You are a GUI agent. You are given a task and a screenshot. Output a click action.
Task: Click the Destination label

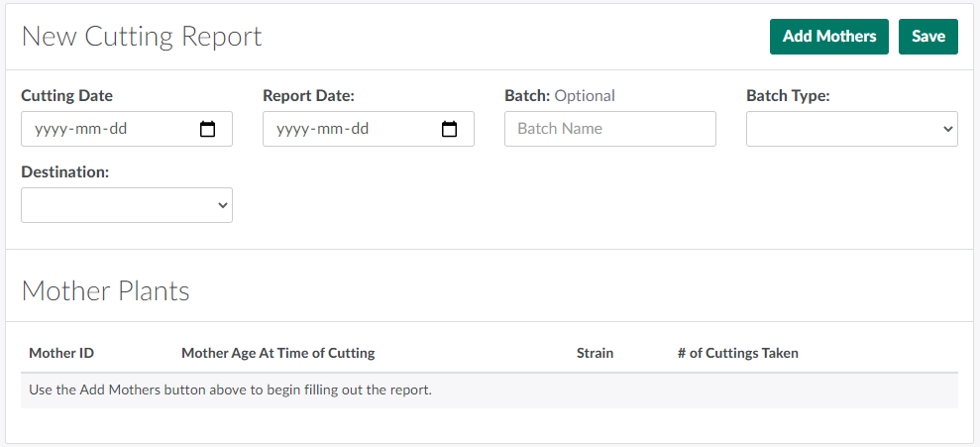[x=64, y=172]
